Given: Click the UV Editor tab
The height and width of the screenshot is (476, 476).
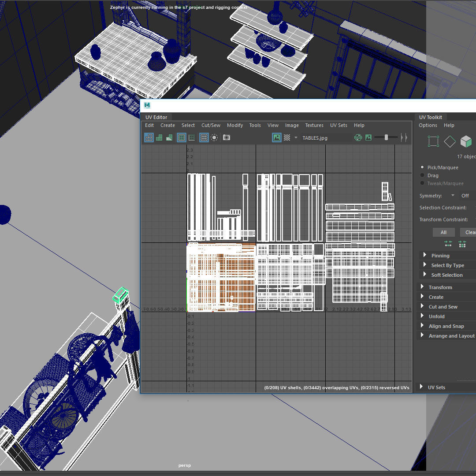Looking at the screenshot, I should [156, 117].
